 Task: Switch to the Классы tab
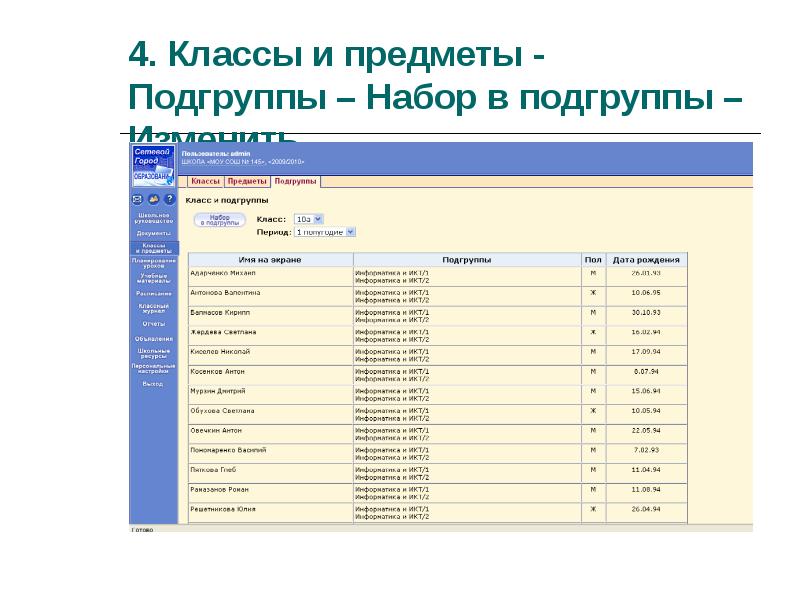(x=205, y=182)
